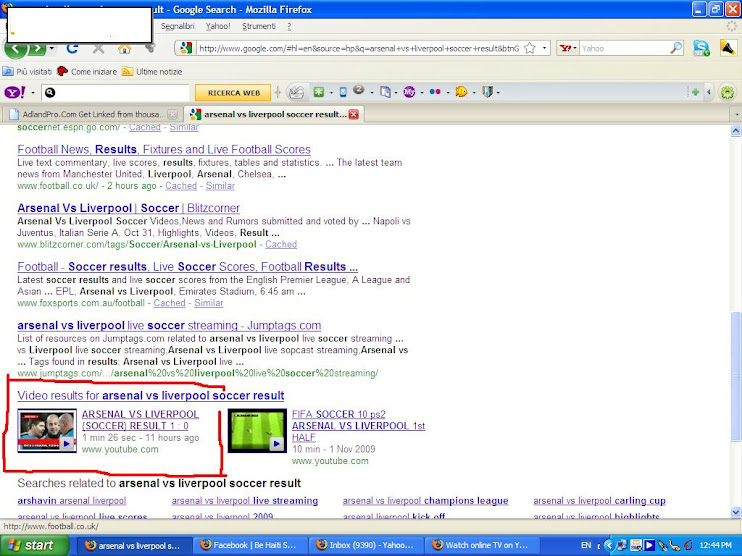Click the vertical scrollbar up arrow

click(736, 130)
